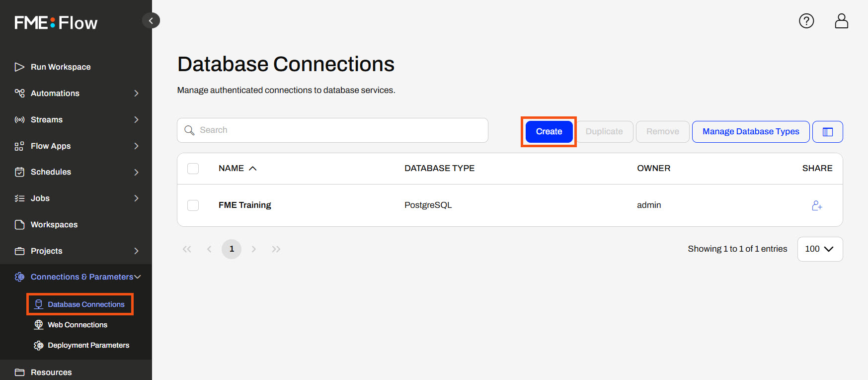
Task: Click the Run Workspace play icon
Action: [19, 67]
